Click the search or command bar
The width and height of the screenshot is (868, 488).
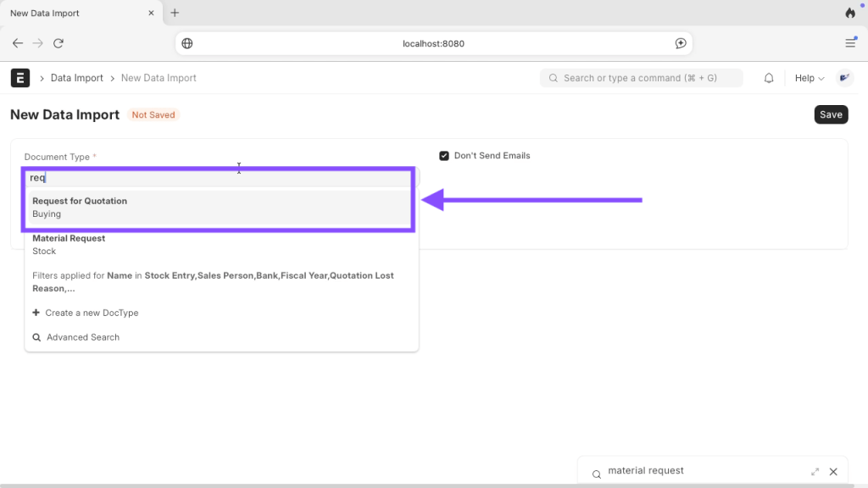[x=641, y=78]
